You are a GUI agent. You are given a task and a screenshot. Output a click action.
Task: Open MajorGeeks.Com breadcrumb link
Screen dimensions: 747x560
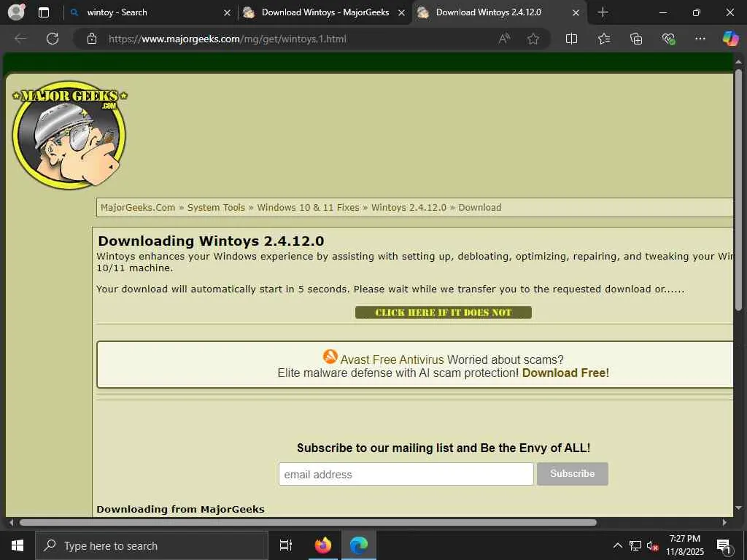tap(138, 208)
